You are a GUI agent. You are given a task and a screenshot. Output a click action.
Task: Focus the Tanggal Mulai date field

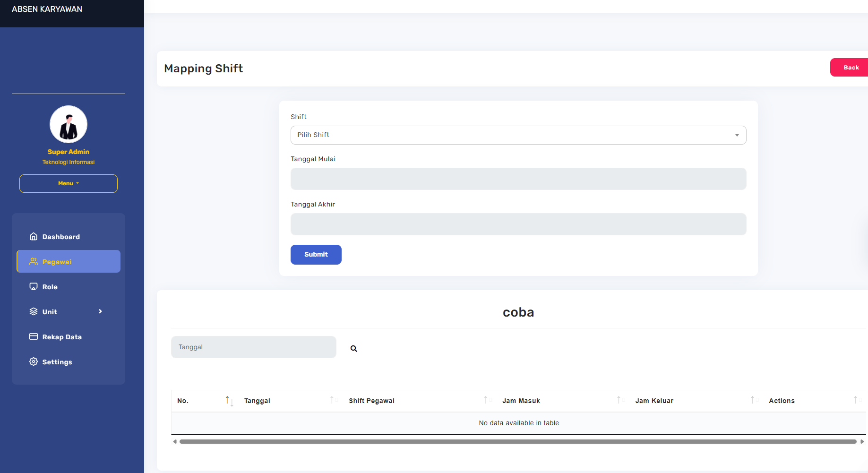pos(518,179)
